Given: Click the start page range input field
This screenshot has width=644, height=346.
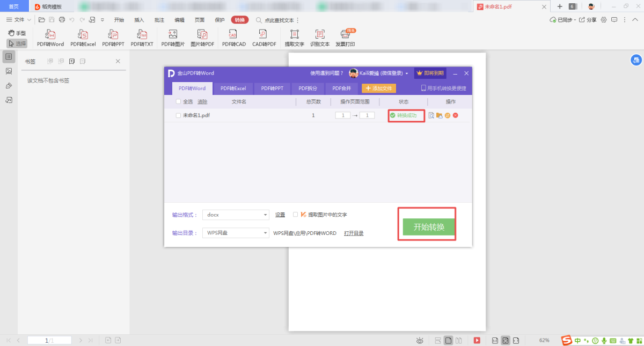Looking at the screenshot, I should coord(342,115).
